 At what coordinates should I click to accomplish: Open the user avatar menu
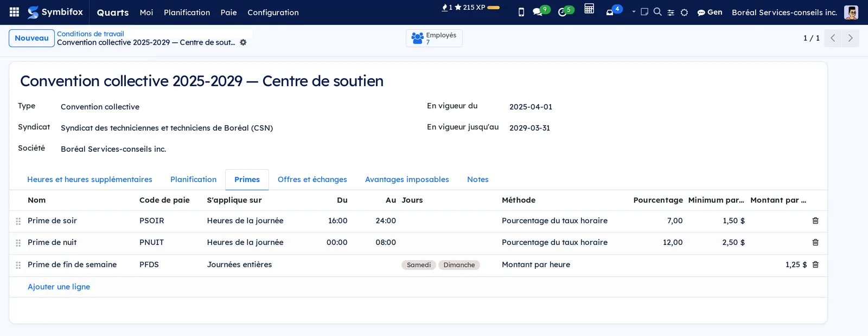pos(851,12)
